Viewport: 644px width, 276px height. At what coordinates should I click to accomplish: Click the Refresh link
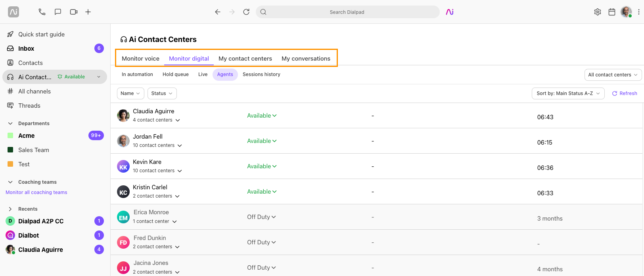[625, 93]
